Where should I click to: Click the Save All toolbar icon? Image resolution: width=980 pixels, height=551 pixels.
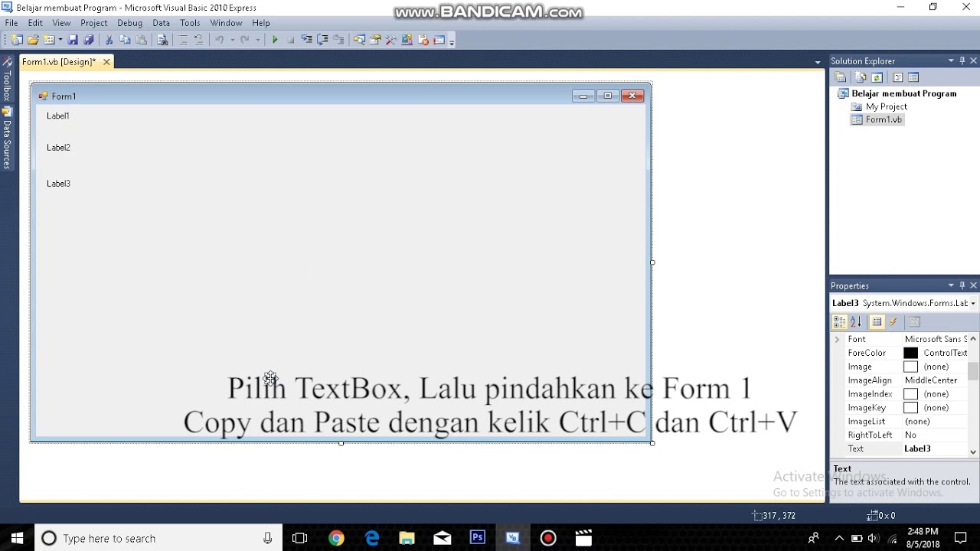point(89,40)
